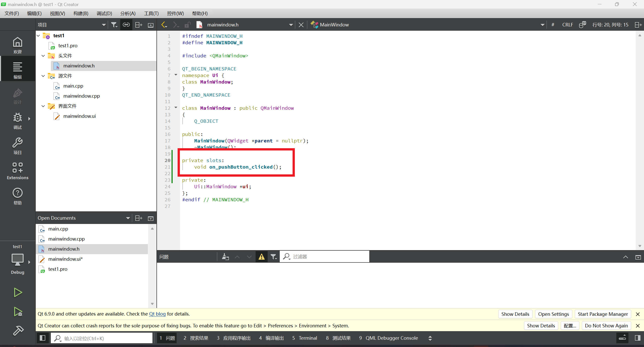The width and height of the screenshot is (644, 347).
Task: Toggle synchronize with editor link icon
Action: [126, 25]
